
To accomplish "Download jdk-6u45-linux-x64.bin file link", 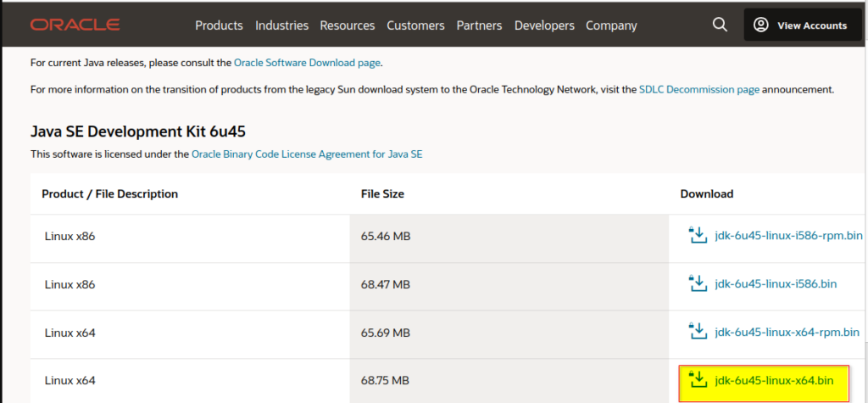I will pyautogui.click(x=774, y=380).
